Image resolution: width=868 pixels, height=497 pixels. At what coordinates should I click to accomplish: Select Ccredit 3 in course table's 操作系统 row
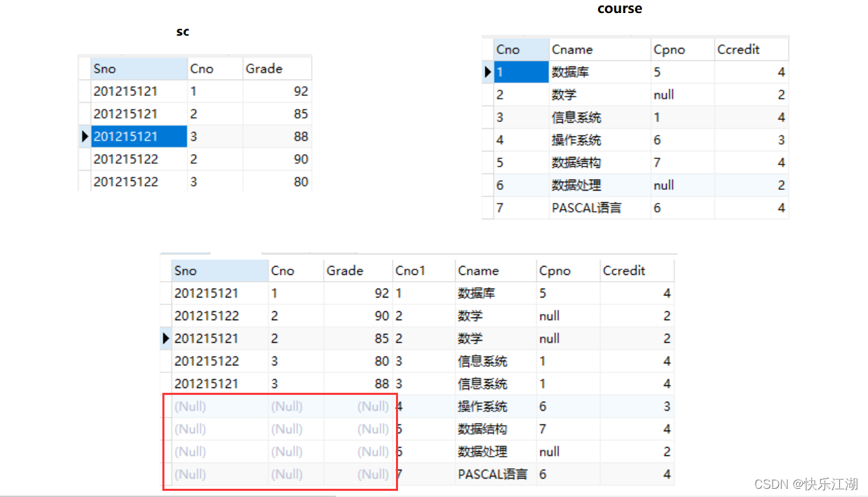752,140
